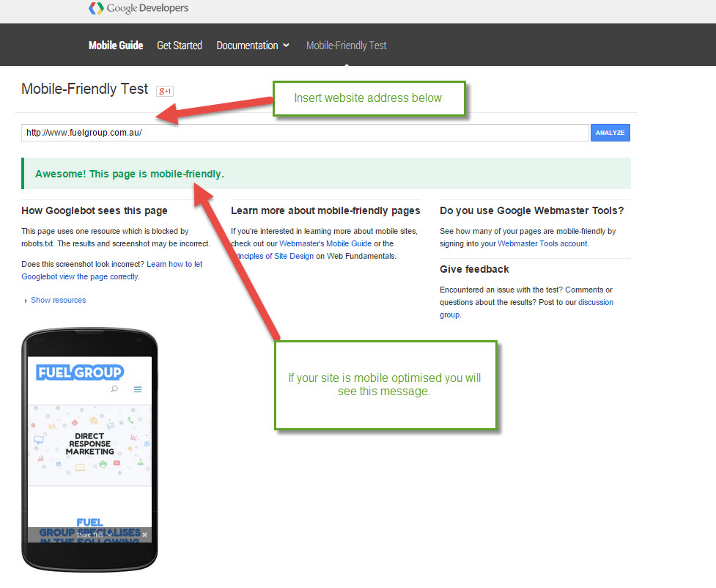The image size is (716, 588).
Task: Click the ANALYZE button
Action: pos(610,133)
